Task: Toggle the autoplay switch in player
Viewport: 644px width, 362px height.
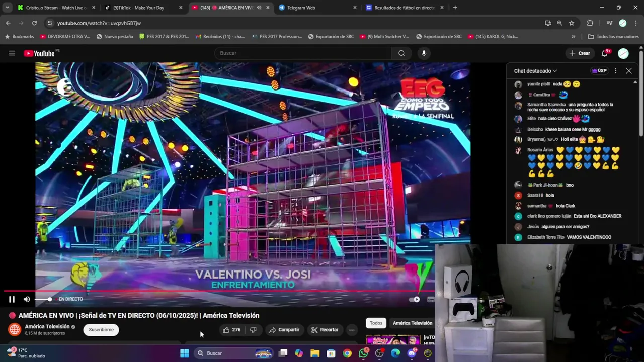Action: (x=414, y=299)
